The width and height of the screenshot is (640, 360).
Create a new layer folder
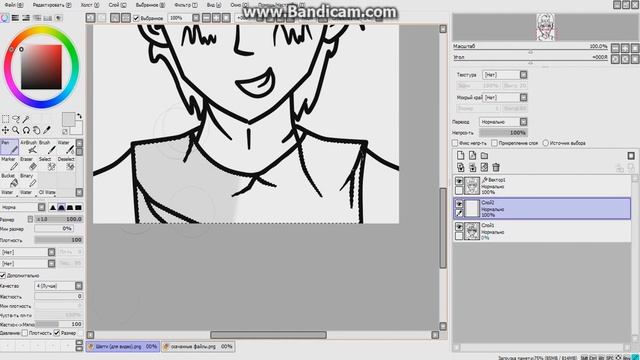click(x=484, y=156)
